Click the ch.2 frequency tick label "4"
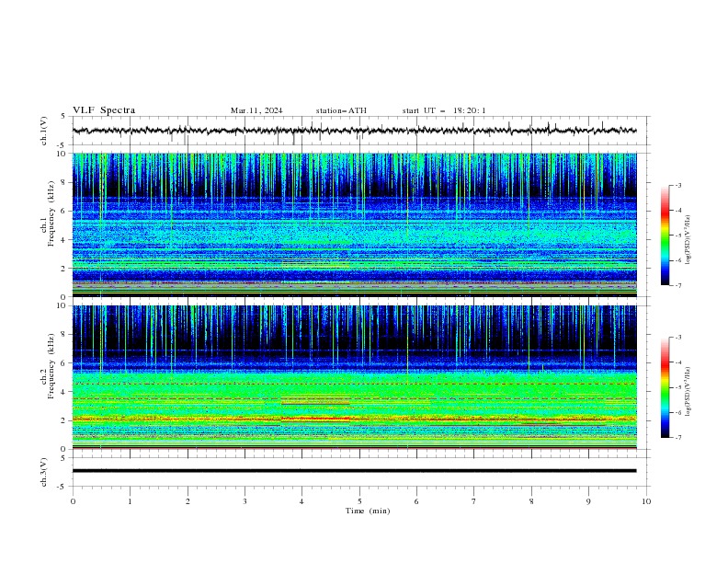Image resolution: width=728 pixels, height=563 pixels. pyautogui.click(x=63, y=393)
